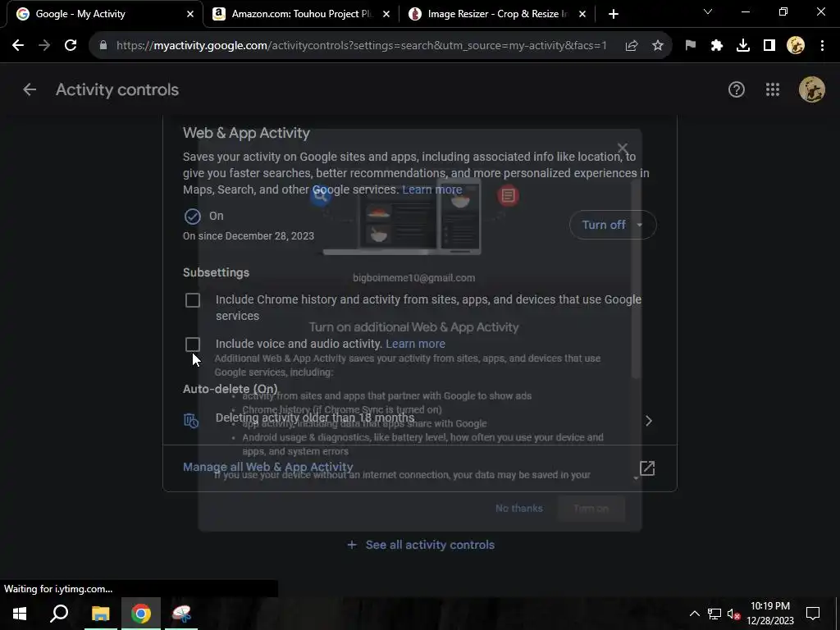The width and height of the screenshot is (840, 630).
Task: Expand auto-delete settings with chevron
Action: (x=649, y=421)
